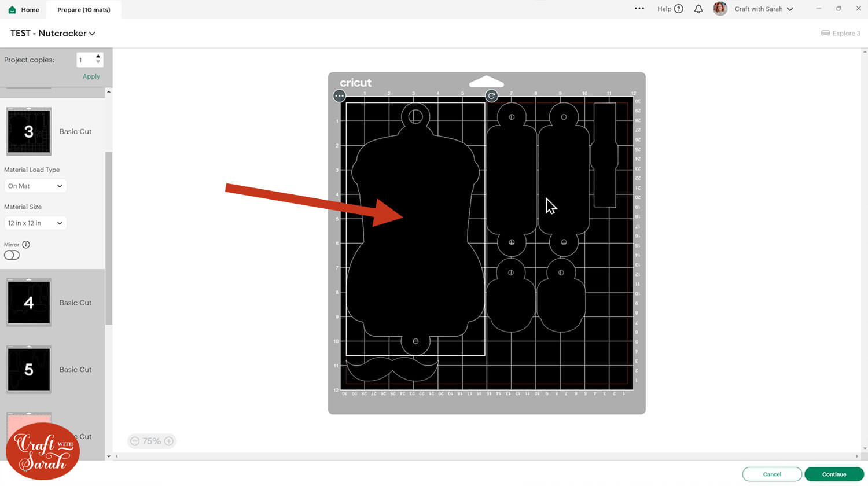Screen dimensions: 868x486
Task: Open the three-dot options handle on the mat selection
Action: click(340, 96)
